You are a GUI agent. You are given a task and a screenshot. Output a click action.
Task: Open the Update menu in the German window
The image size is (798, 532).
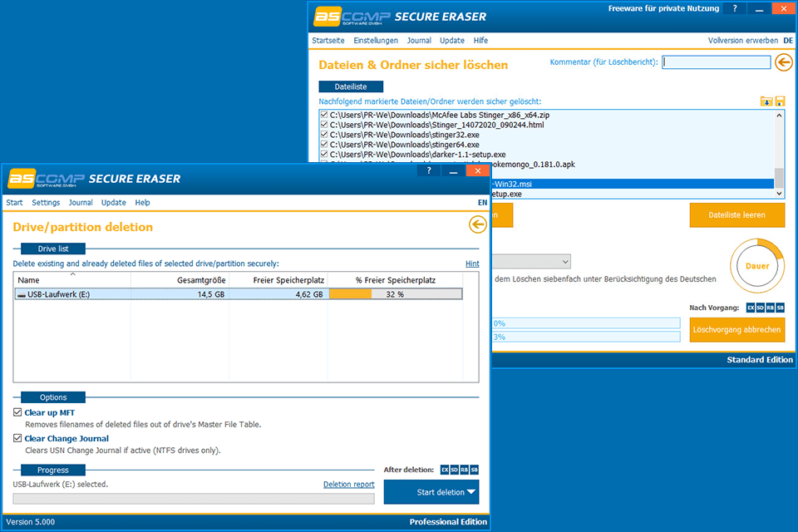[x=452, y=40]
